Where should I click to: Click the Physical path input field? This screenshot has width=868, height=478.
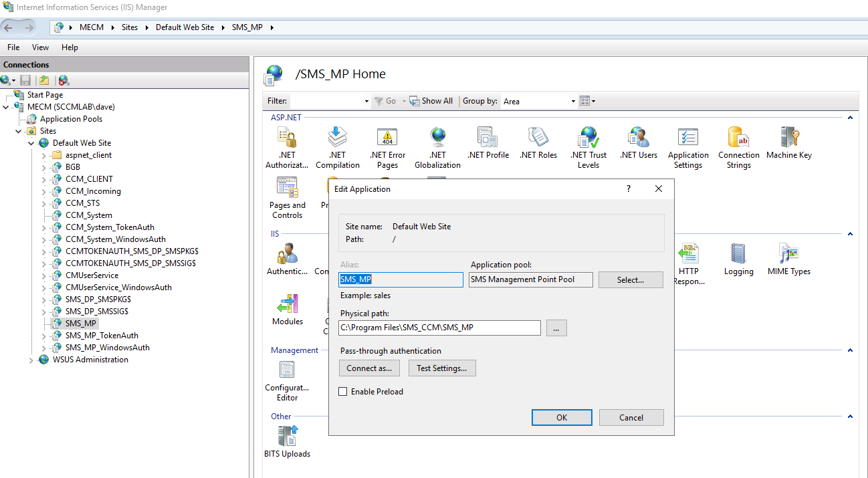coord(439,328)
